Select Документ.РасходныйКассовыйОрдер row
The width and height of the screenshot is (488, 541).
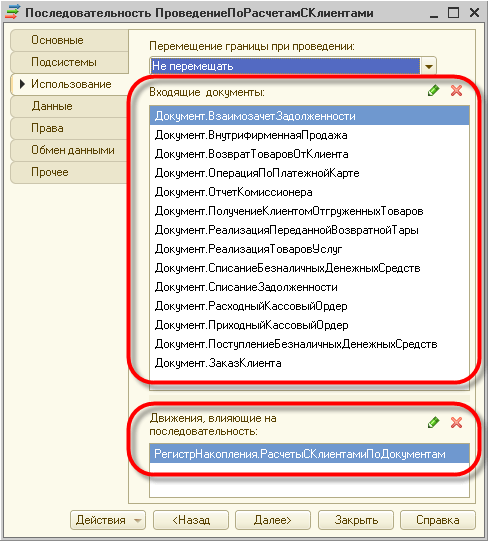309,306
